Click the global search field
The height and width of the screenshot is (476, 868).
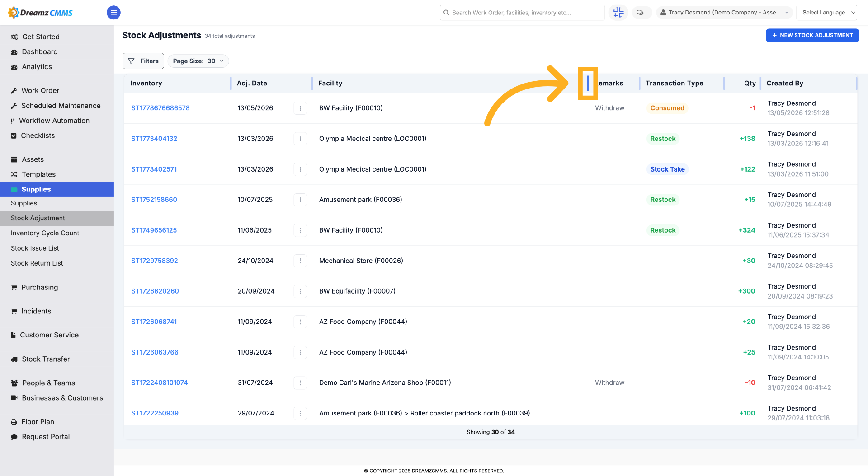(x=522, y=13)
